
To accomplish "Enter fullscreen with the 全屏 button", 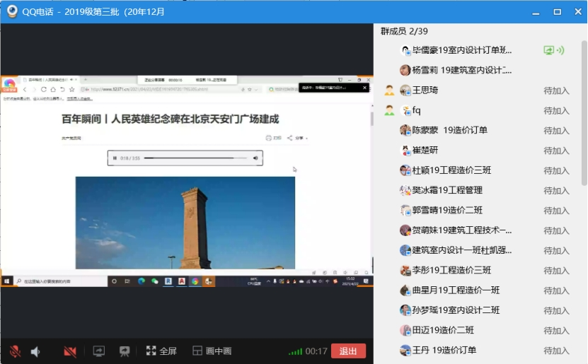I will (x=161, y=351).
